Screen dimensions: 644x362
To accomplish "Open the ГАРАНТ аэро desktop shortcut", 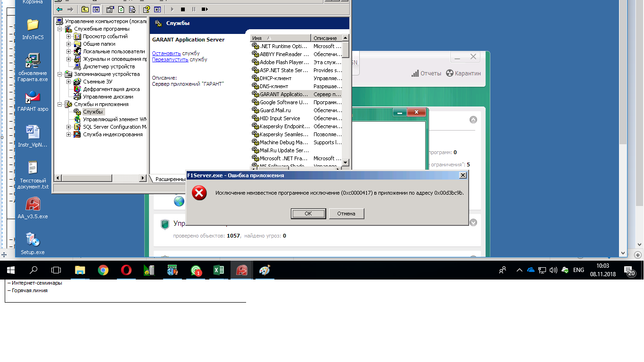I will pyautogui.click(x=33, y=101).
